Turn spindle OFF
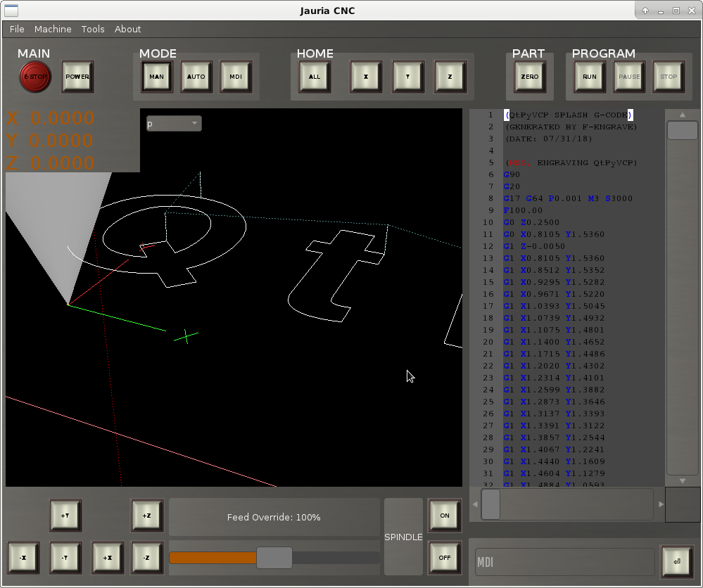The height and width of the screenshot is (588, 703). click(444, 558)
